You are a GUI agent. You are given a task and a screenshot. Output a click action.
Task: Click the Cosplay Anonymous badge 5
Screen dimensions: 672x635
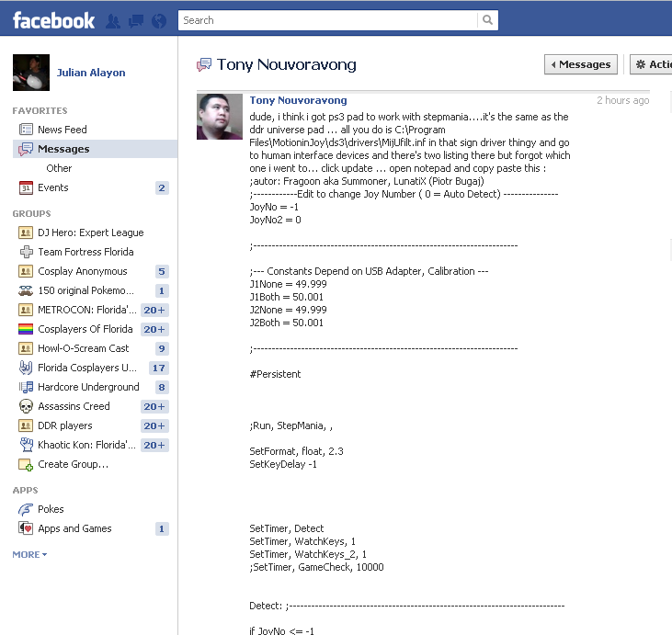(162, 271)
